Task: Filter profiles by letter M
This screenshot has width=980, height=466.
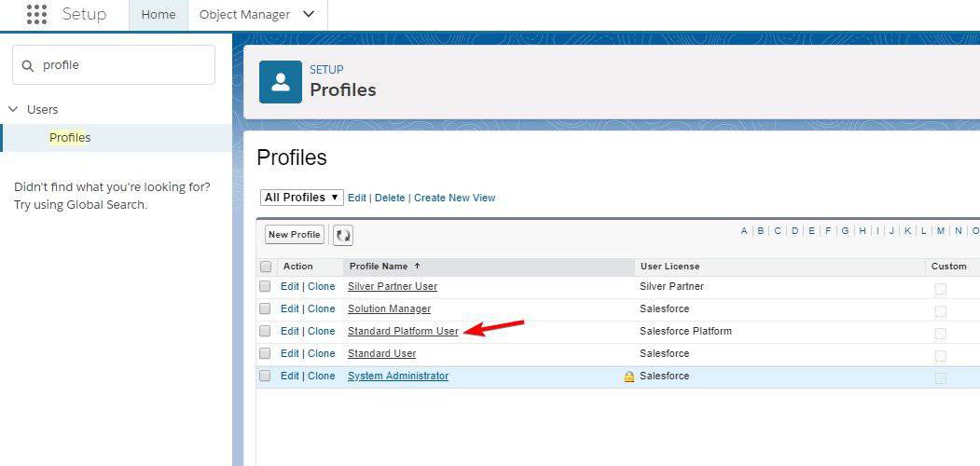Action: point(940,231)
